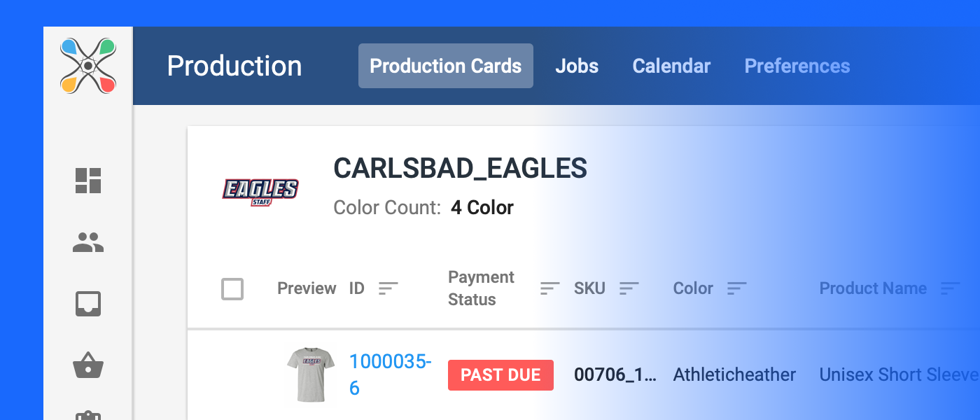
Task: Open the shopping basket icon
Action: point(88,365)
